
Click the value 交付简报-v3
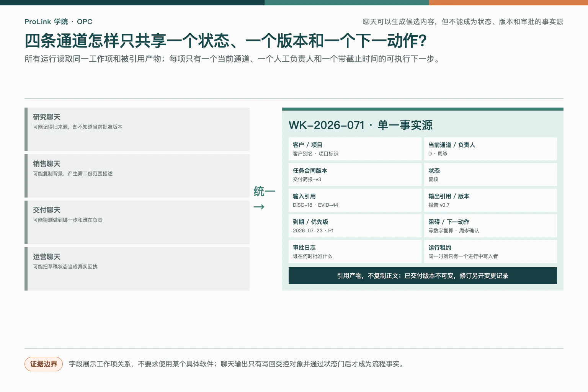[x=307, y=180]
